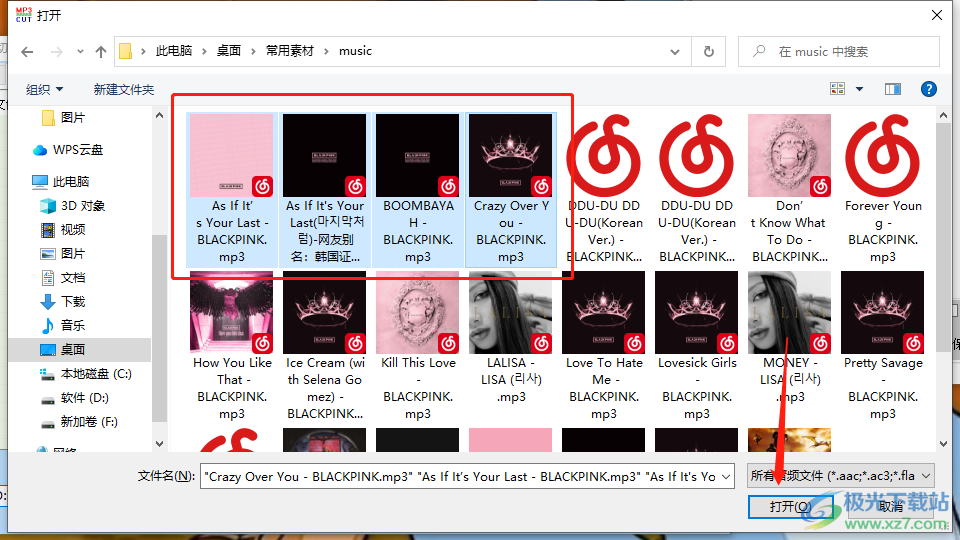
Task: Open 文档 folder in the sidebar
Action: pos(63,277)
